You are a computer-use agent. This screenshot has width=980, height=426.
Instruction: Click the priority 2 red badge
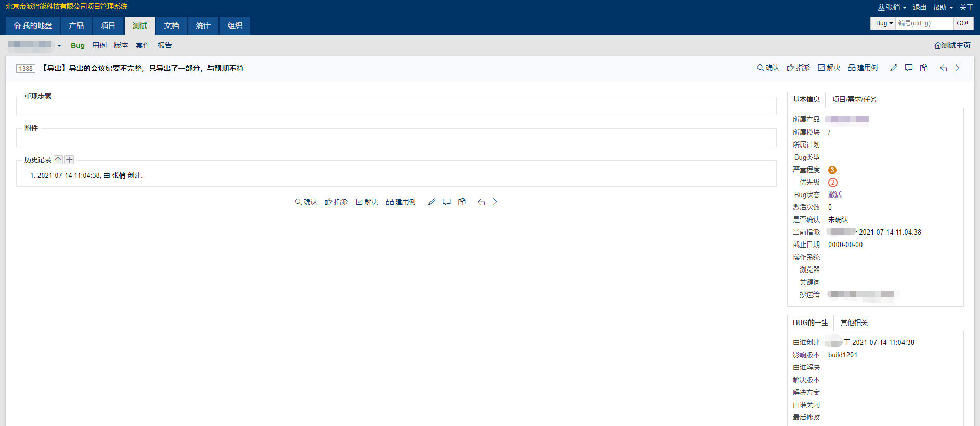click(833, 183)
